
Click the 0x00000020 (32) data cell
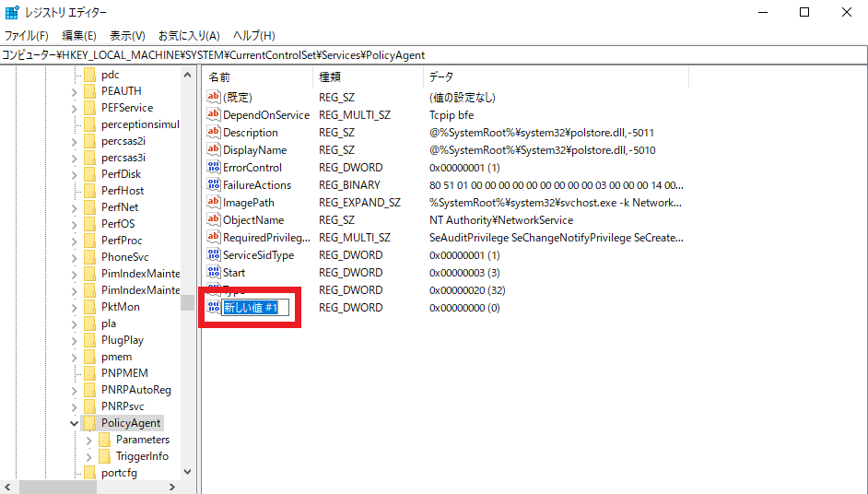pos(467,289)
